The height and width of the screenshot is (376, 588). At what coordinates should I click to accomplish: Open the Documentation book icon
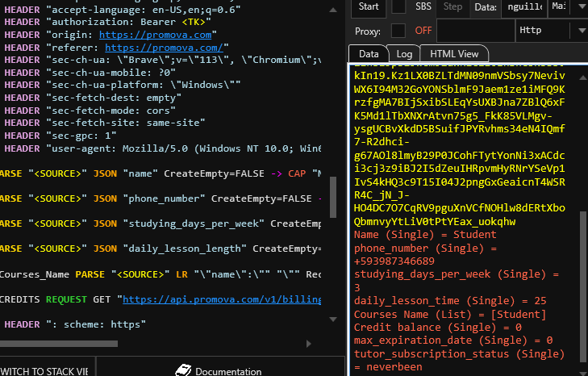[x=183, y=370]
